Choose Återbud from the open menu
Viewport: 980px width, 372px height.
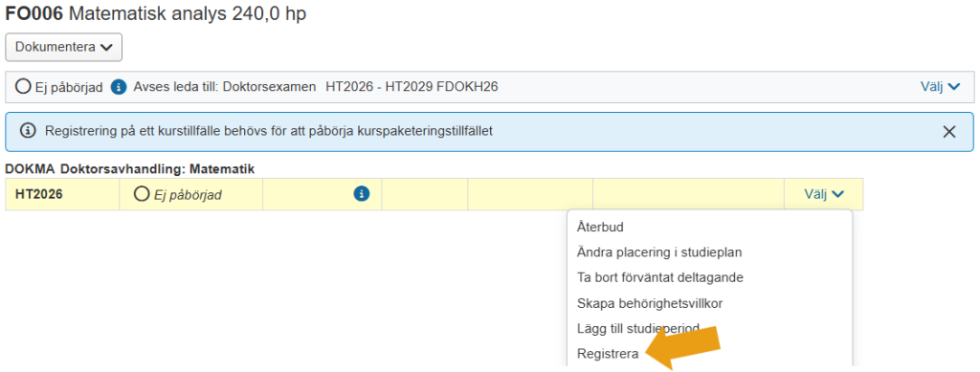click(600, 228)
